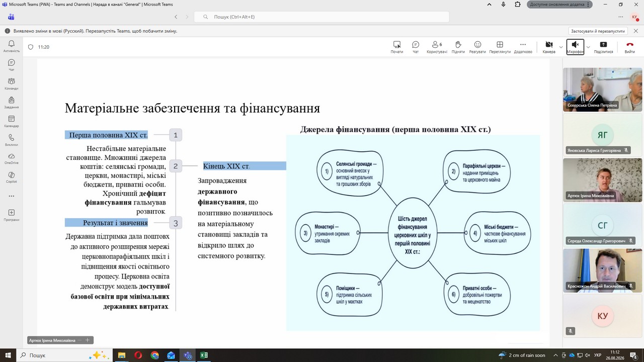Show hidden tray icons chevron
The height and width of the screenshot is (362, 644).
coord(555,355)
